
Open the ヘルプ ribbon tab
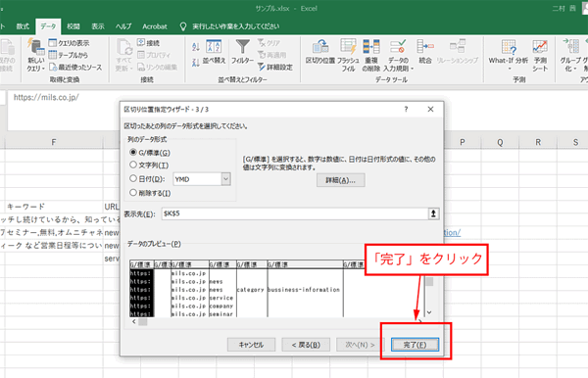click(123, 26)
